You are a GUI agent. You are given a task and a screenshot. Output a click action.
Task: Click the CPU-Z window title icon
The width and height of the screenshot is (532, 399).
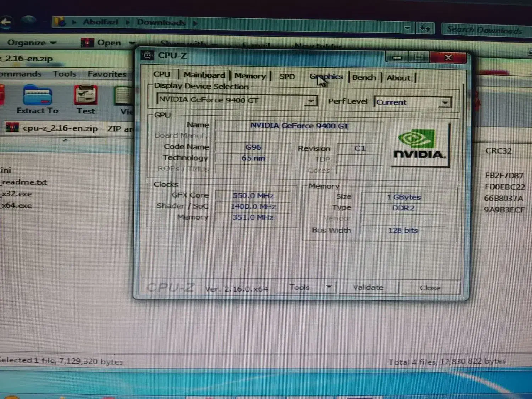coord(147,55)
